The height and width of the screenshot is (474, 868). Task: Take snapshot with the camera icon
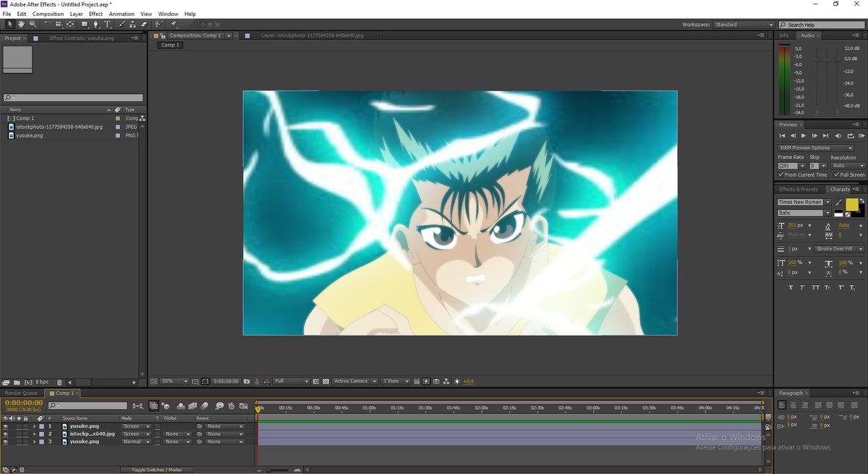click(247, 381)
